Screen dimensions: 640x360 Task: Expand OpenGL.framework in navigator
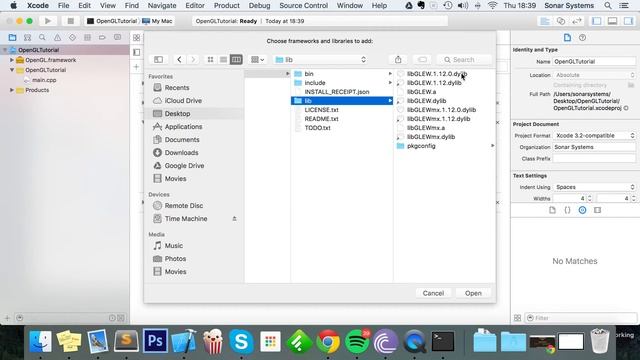point(12,60)
